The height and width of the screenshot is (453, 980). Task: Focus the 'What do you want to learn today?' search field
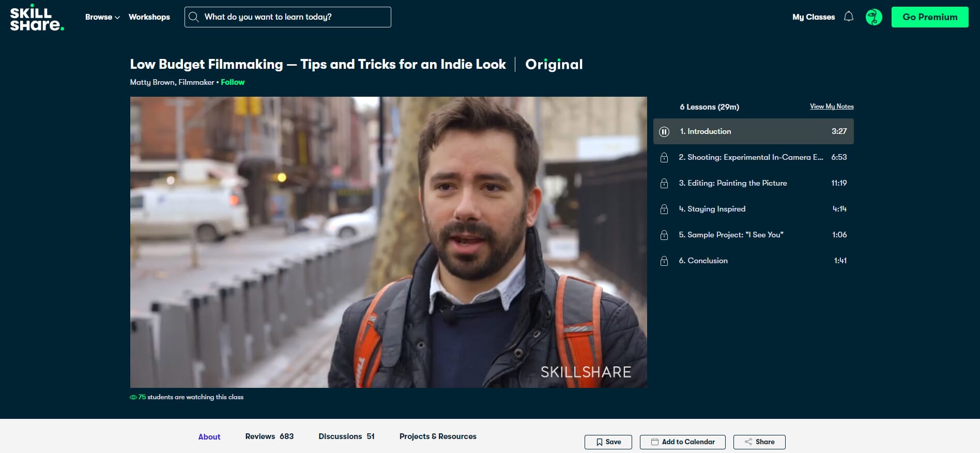click(288, 17)
